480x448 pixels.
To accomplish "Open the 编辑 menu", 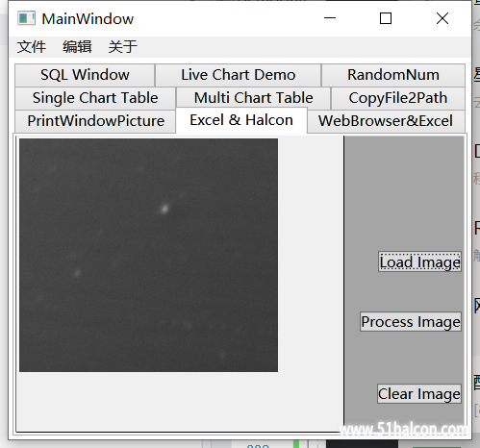I will click(77, 47).
